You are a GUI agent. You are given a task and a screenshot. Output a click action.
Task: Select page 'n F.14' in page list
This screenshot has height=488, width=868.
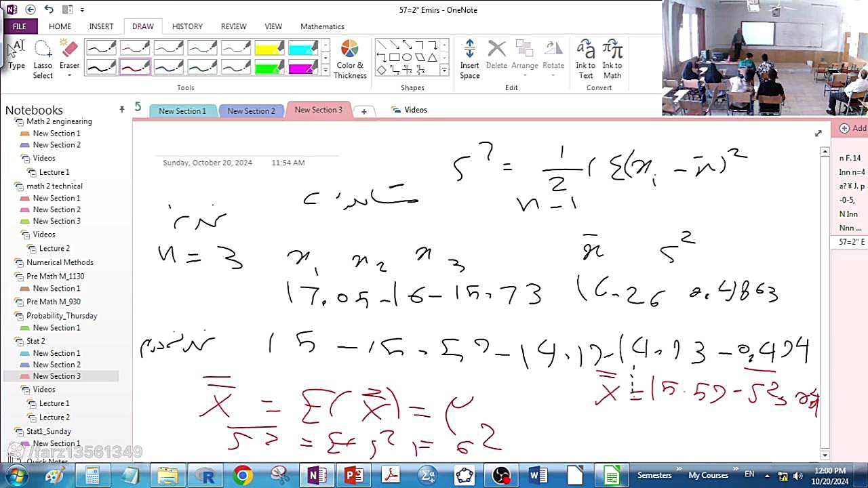click(x=850, y=158)
